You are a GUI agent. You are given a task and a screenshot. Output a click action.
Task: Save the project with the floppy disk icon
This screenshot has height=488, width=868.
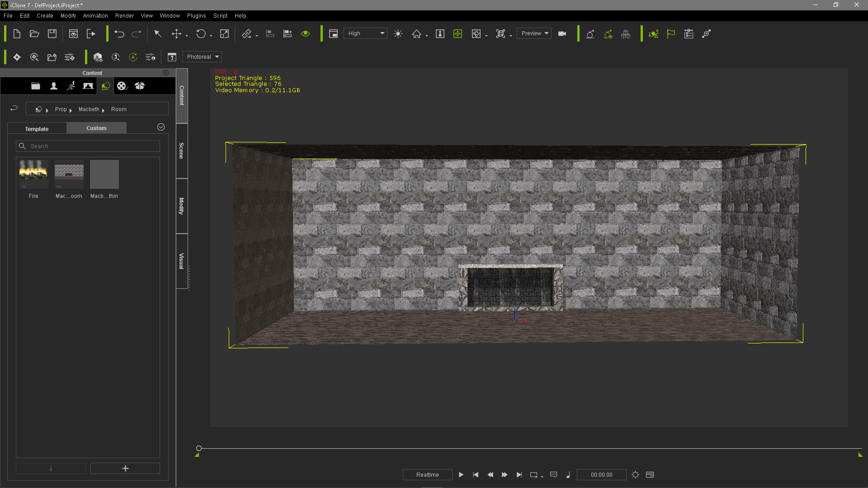coord(52,34)
